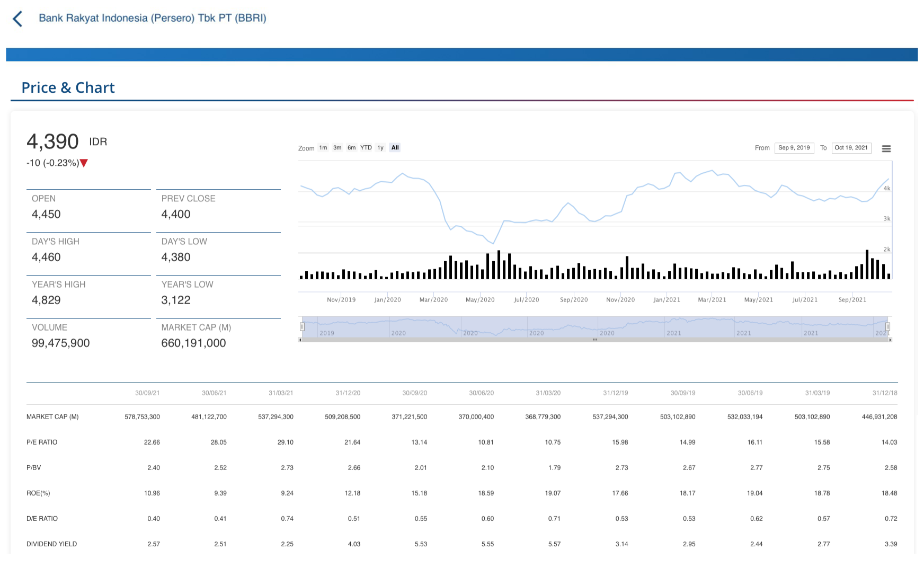Click dividend yield cell 3.39
The width and height of the screenshot is (924, 567).
click(x=891, y=544)
